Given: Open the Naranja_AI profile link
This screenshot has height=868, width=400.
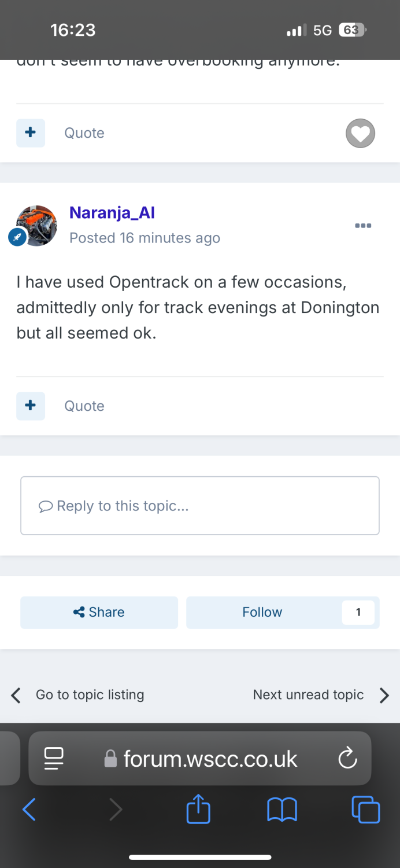Looking at the screenshot, I should [112, 213].
